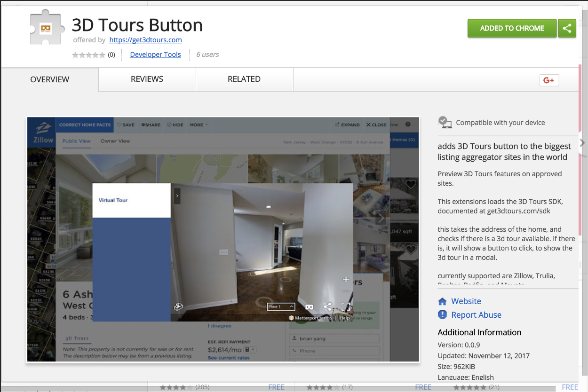
Task: Click the green share button beside Added to Chrome
Action: click(x=567, y=28)
